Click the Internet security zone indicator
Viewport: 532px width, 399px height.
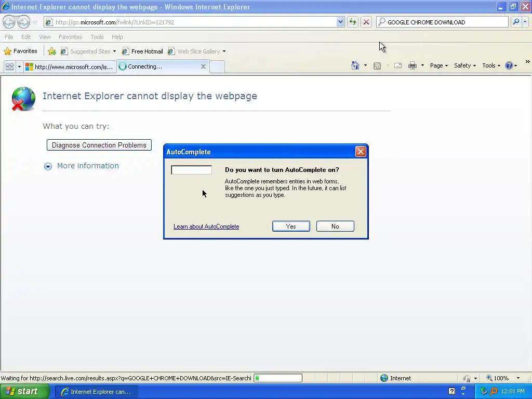(x=396, y=378)
